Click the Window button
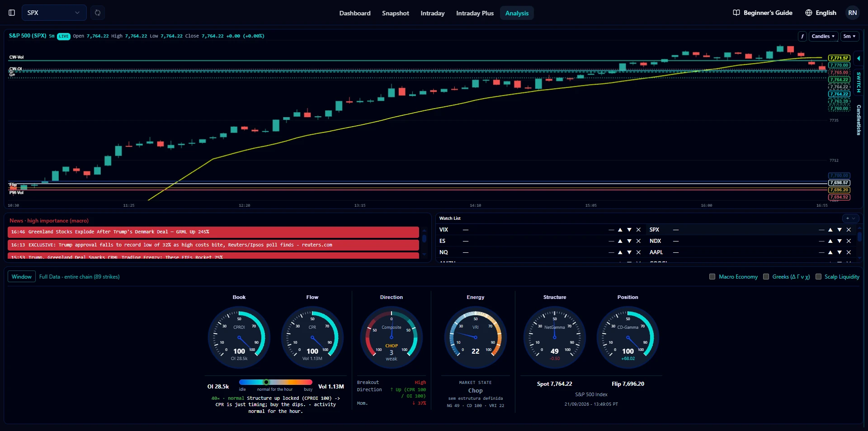Viewport: 868px width, 431px height. point(22,277)
